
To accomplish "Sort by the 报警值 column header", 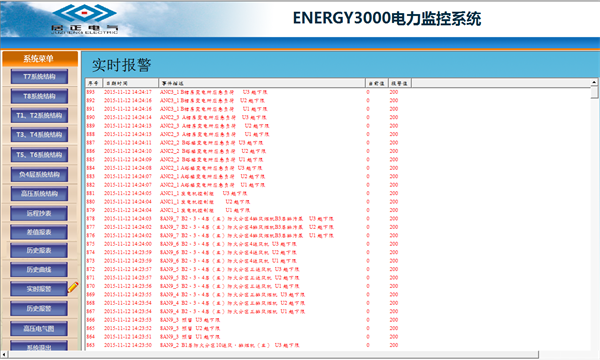I will pyautogui.click(x=400, y=83).
